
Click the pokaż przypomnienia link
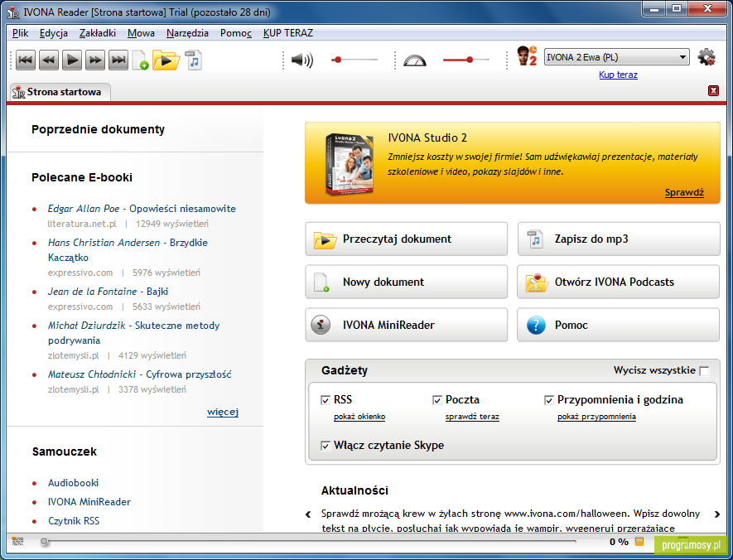596,417
